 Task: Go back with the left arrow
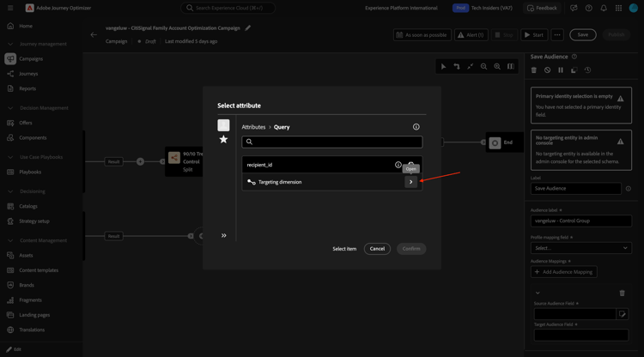click(x=94, y=35)
